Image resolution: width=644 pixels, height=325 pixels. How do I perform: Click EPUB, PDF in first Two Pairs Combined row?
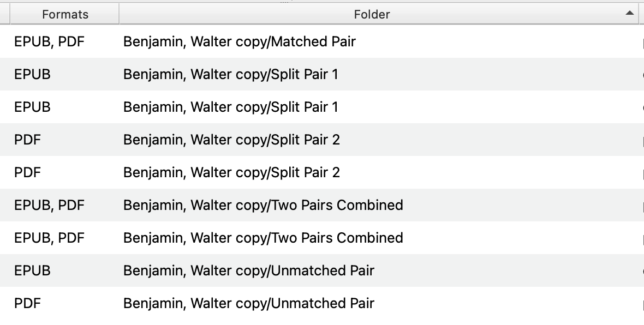tap(49, 205)
